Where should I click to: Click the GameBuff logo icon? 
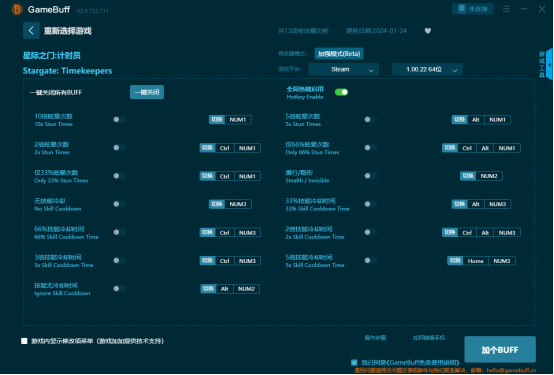pyautogui.click(x=17, y=10)
